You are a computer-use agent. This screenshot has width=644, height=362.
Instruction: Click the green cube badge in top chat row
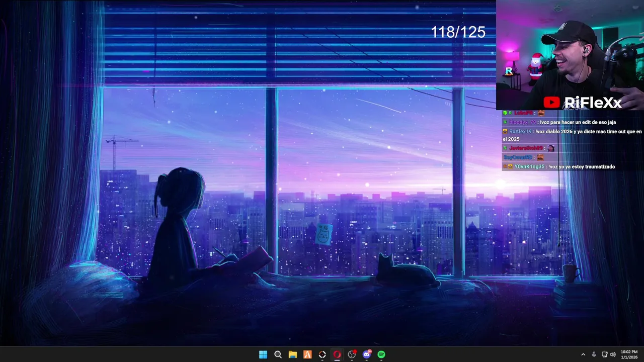(505, 113)
